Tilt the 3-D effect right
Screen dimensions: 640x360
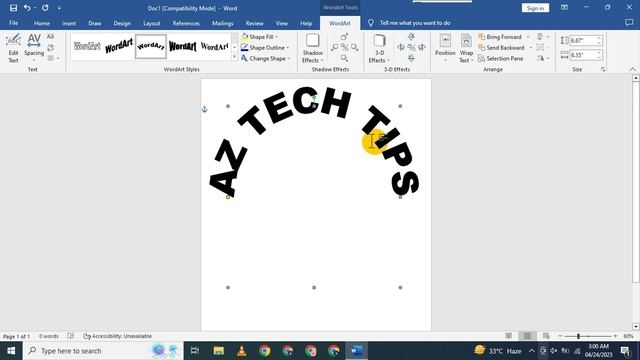tap(421, 48)
